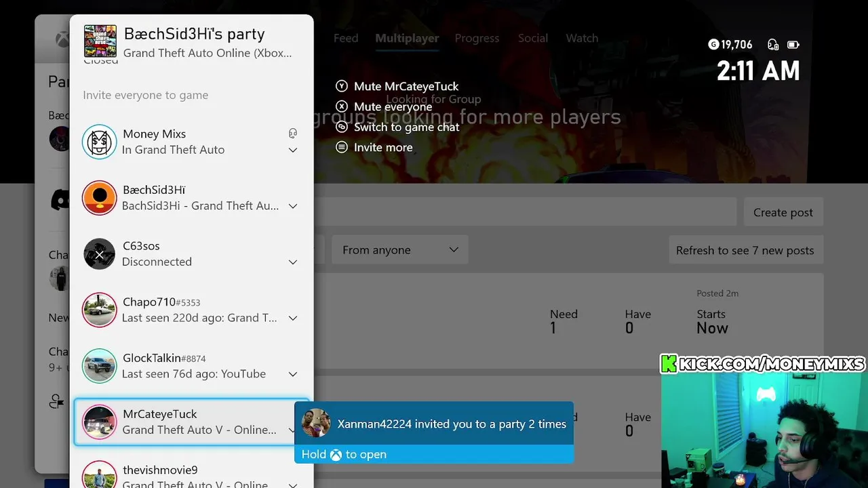Click Refresh to see 7 new posts
Screen dimensions: 868x488
[745, 250]
